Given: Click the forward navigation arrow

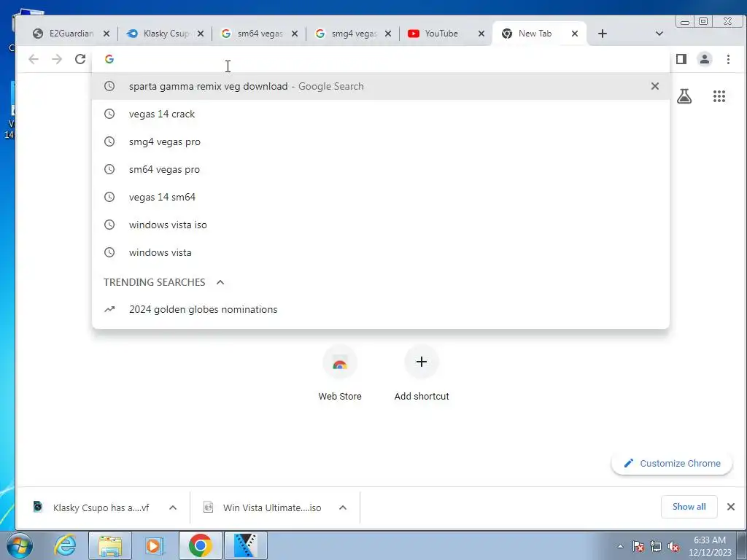Looking at the screenshot, I should 57,59.
